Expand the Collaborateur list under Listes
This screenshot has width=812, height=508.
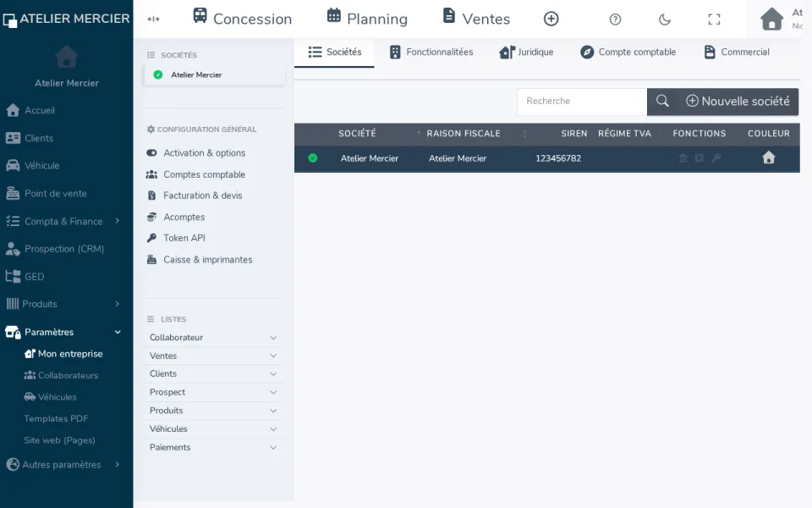(213, 338)
